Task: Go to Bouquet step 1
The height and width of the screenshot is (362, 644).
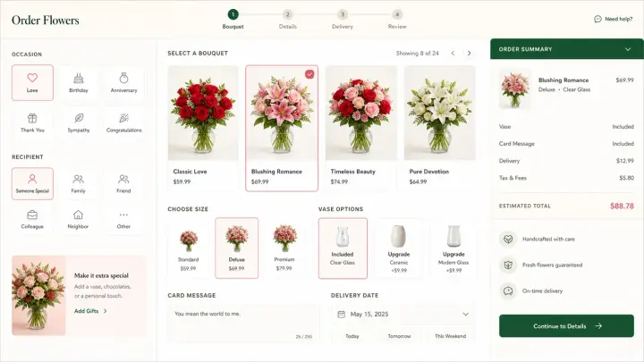Action: point(233,20)
